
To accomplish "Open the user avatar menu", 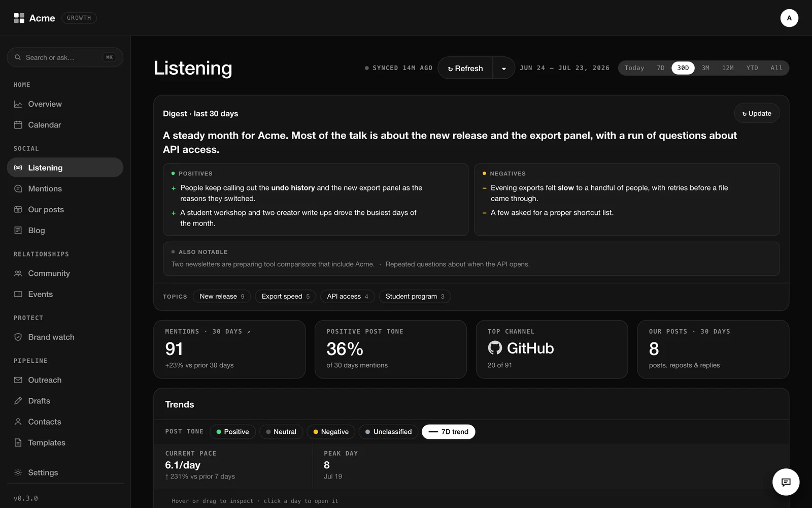I will click(789, 18).
